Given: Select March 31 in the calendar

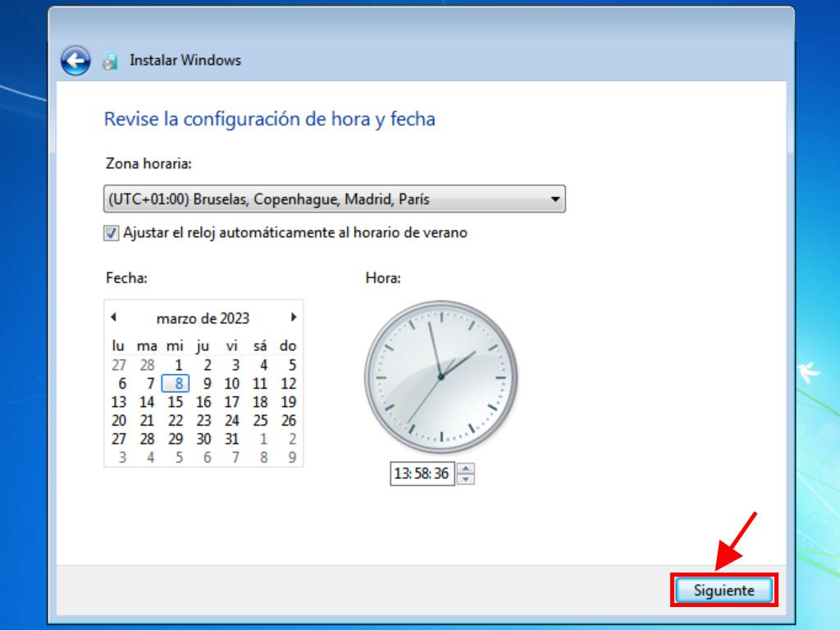Looking at the screenshot, I should pyautogui.click(x=232, y=439).
